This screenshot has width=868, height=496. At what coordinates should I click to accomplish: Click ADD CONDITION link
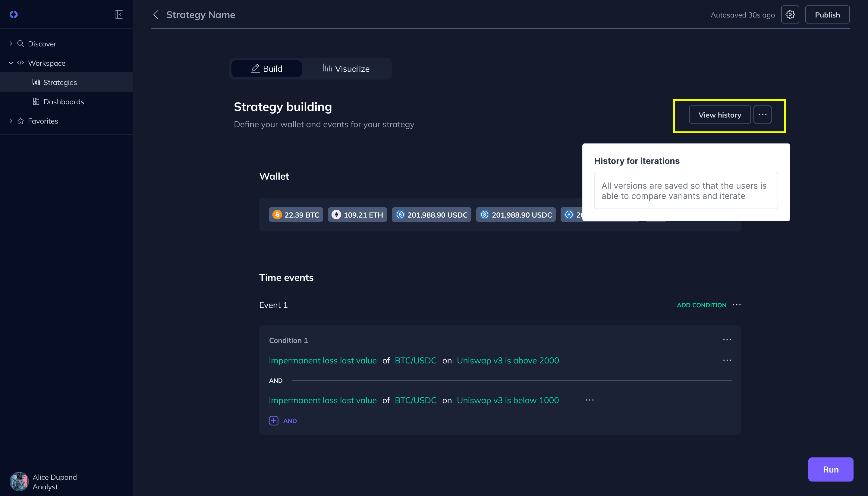pyautogui.click(x=701, y=305)
